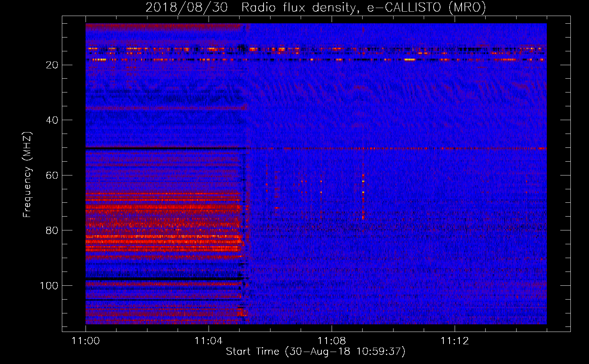Image resolution: width=589 pixels, height=364 pixels.
Task: Click the "60" frequency tick label
Action: (52, 175)
